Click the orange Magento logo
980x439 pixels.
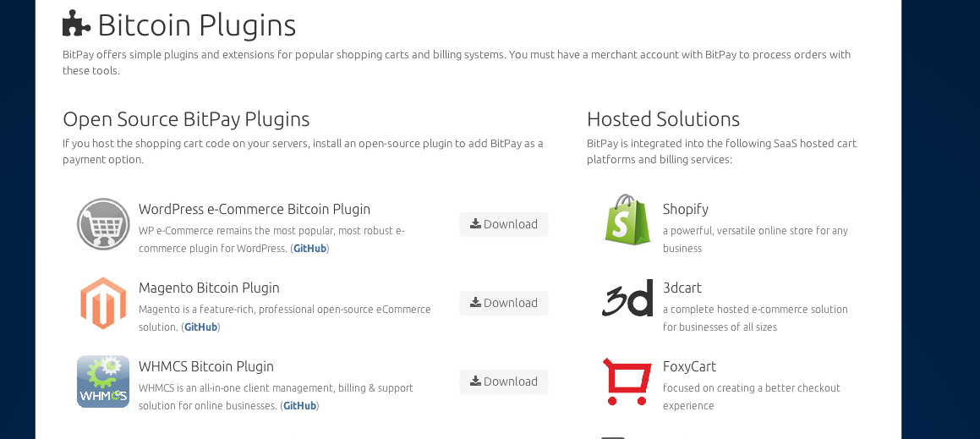point(103,304)
